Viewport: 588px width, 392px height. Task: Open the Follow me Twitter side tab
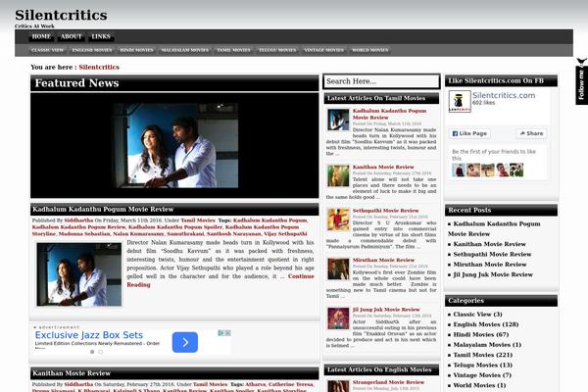click(x=581, y=81)
